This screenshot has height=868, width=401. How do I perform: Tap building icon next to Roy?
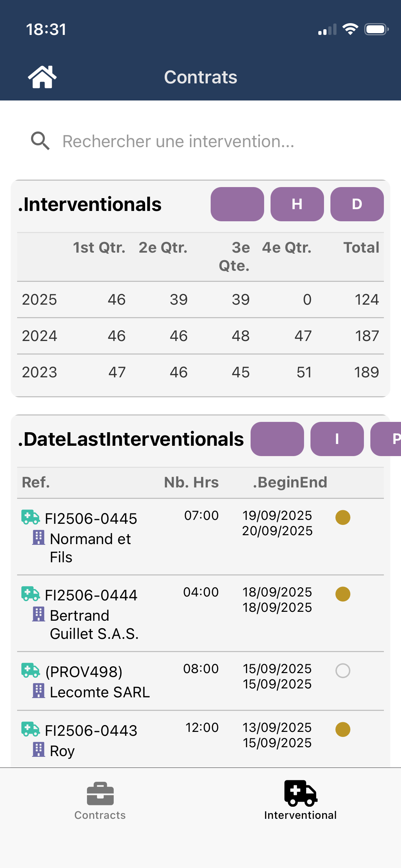pyautogui.click(x=38, y=750)
